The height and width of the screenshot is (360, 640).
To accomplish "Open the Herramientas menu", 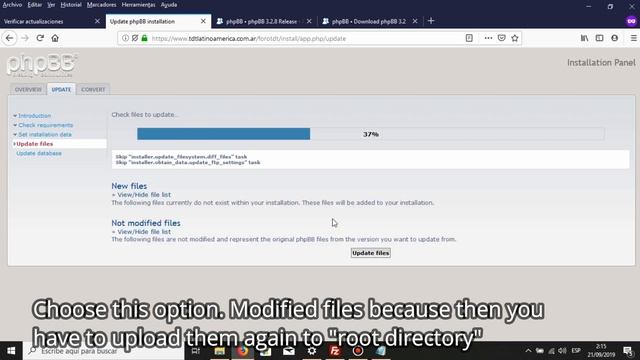I will (138, 5).
